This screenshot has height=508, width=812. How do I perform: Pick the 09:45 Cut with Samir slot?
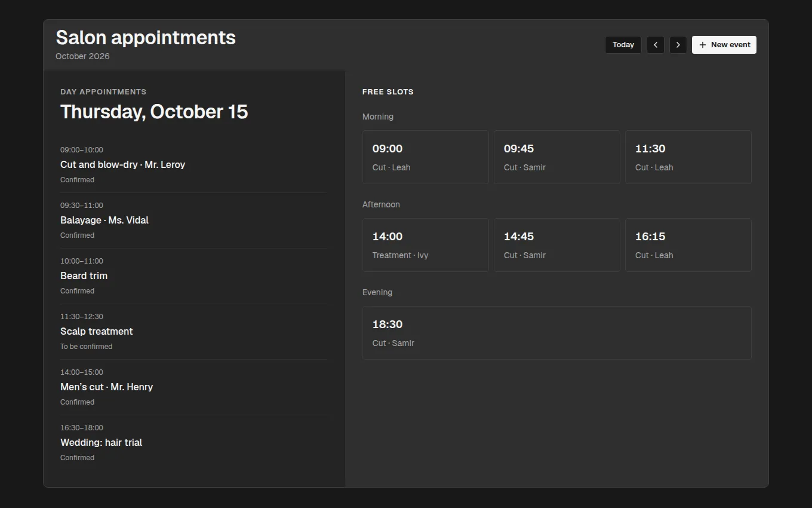557,157
